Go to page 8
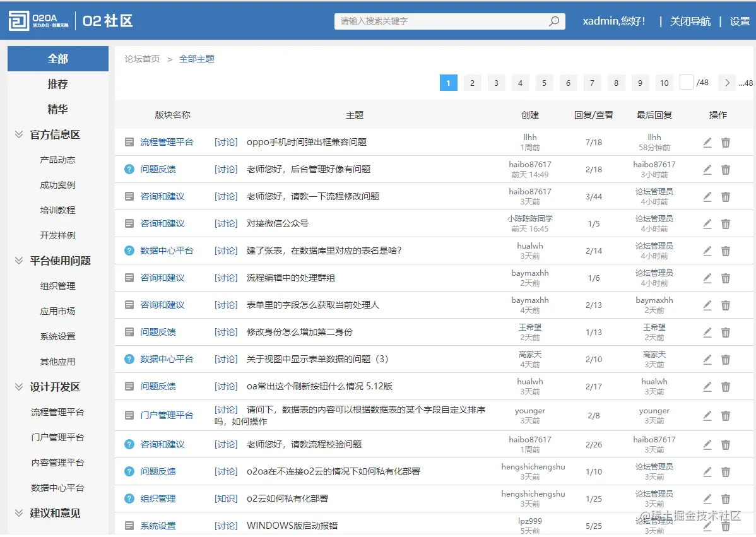The width and height of the screenshot is (756, 537). pos(616,83)
